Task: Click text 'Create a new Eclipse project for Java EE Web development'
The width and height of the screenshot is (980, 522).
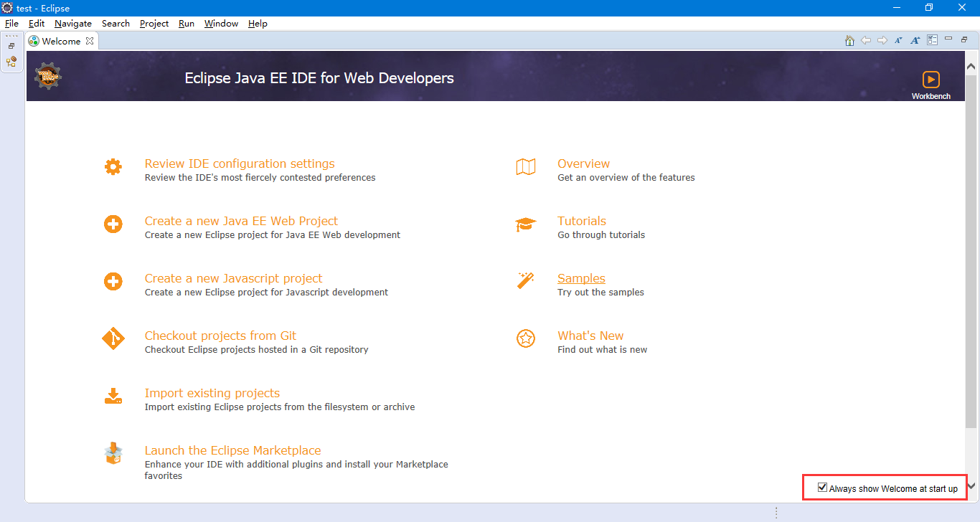Action: click(x=273, y=235)
